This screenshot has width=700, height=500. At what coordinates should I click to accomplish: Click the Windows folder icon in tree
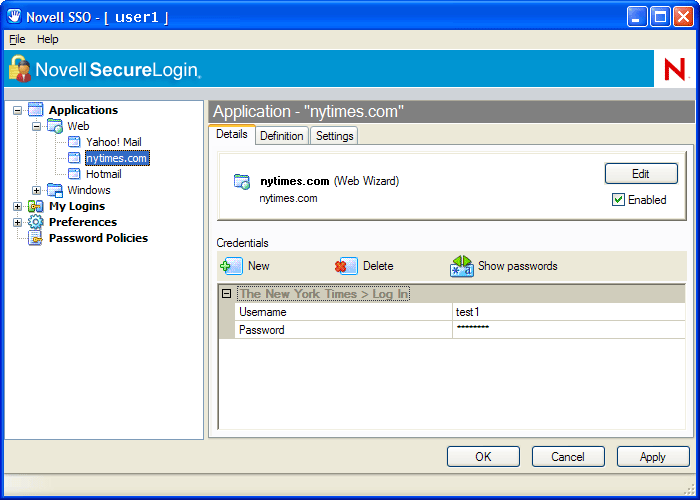55,190
